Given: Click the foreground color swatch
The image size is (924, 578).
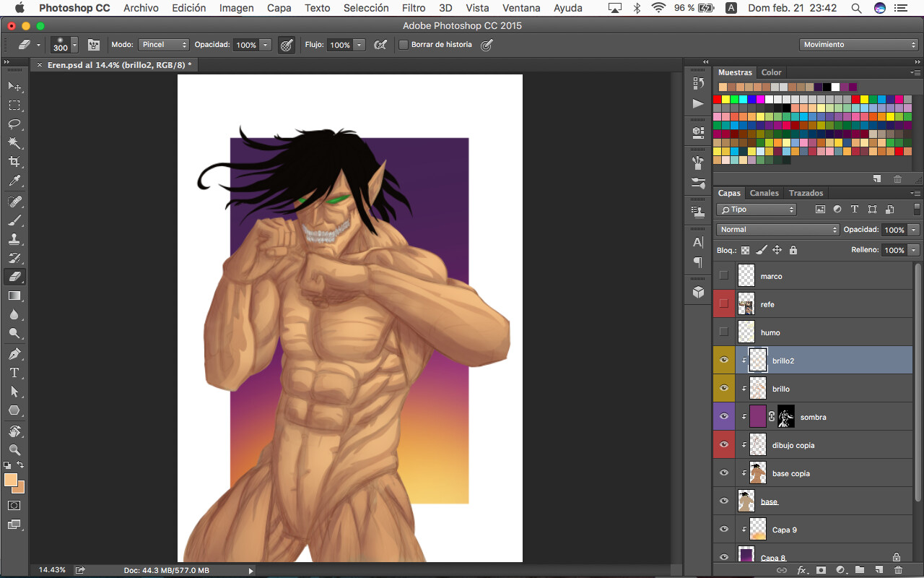Looking at the screenshot, I should click(x=11, y=480).
